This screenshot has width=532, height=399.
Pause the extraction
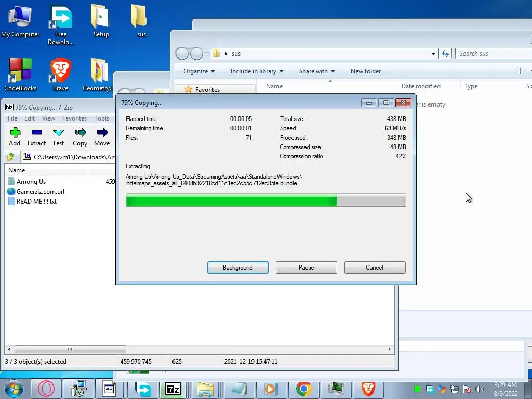[x=307, y=268]
